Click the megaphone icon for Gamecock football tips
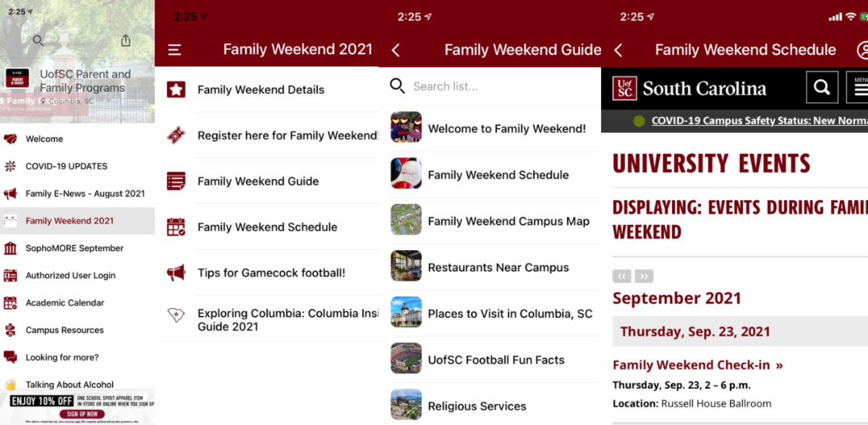Screen dimensions: 868x425 pyautogui.click(x=176, y=272)
